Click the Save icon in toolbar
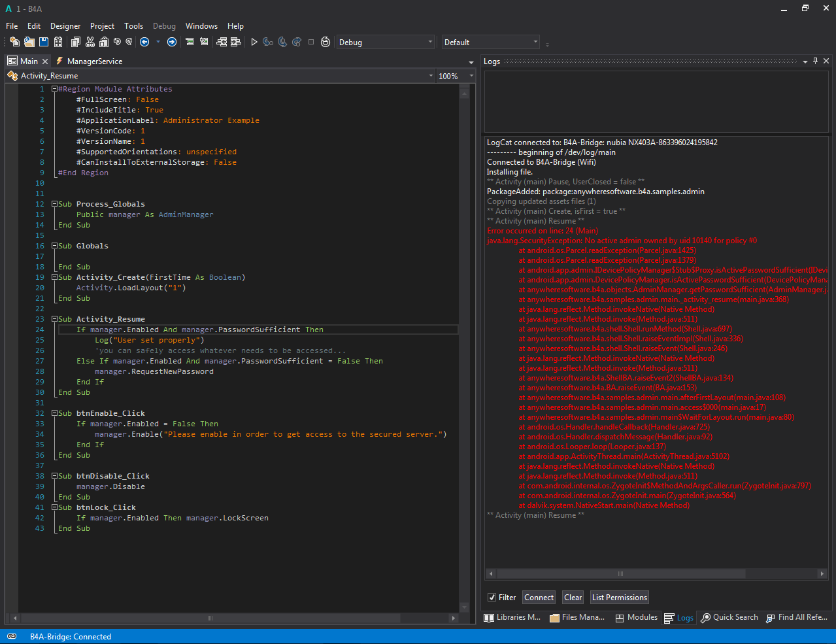This screenshot has height=644, width=836. pos(44,42)
